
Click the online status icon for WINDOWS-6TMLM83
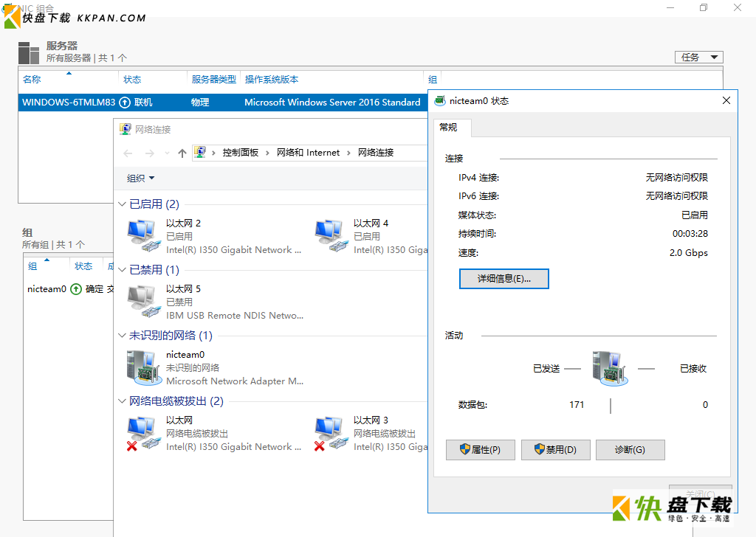125,103
